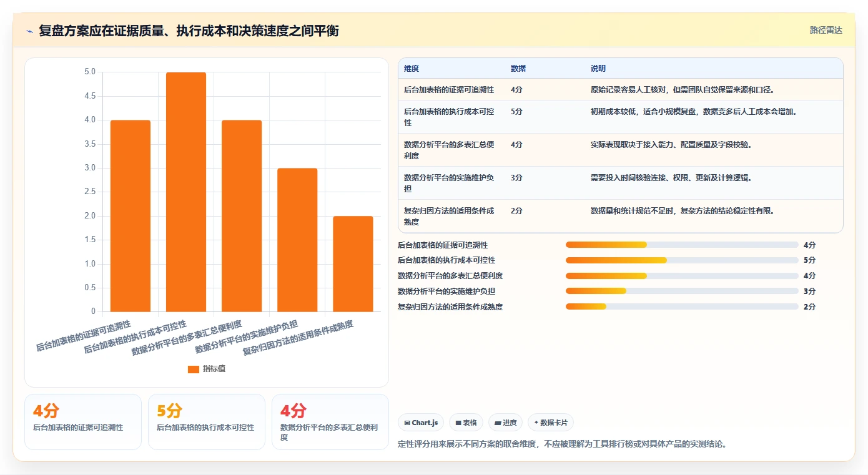The height and width of the screenshot is (475, 868).
Task: Click progress bar for 复杂归因方法的适用条件成熟度
Action: pyautogui.click(x=682, y=306)
